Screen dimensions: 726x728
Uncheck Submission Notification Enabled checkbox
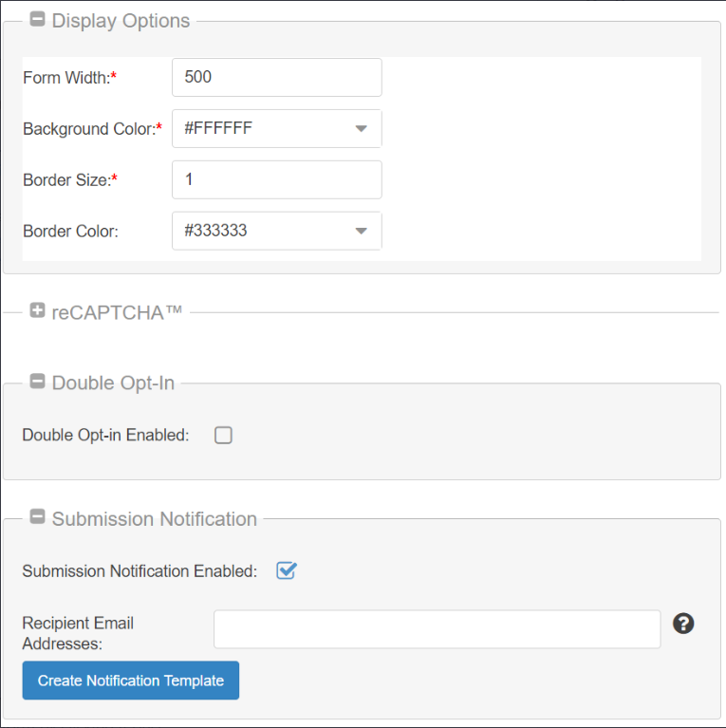pyautogui.click(x=287, y=570)
